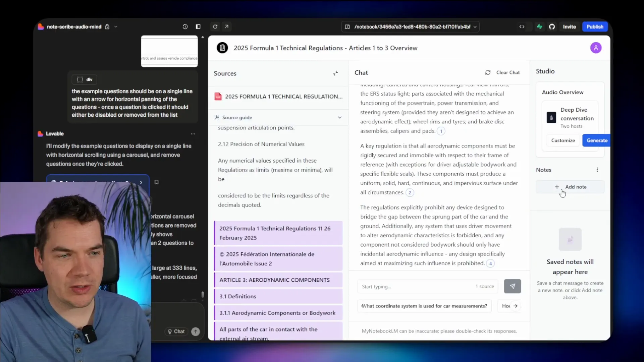
Task: Open the code view brackets icon
Action: click(522, 27)
